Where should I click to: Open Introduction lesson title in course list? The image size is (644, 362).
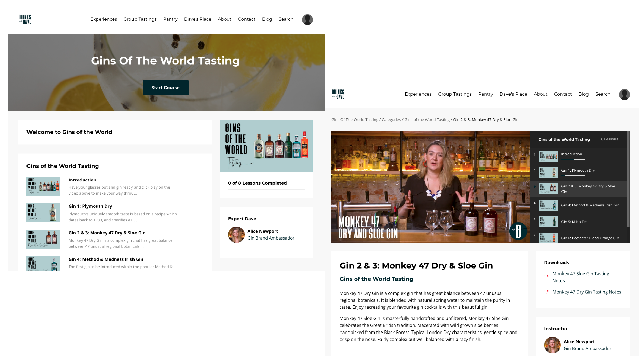coord(82,180)
